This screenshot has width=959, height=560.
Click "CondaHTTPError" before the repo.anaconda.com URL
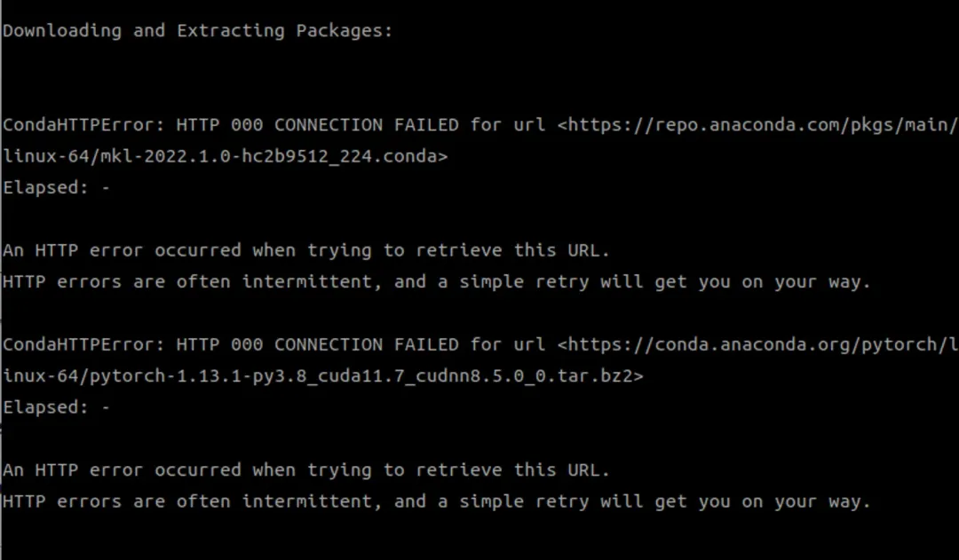point(80,124)
